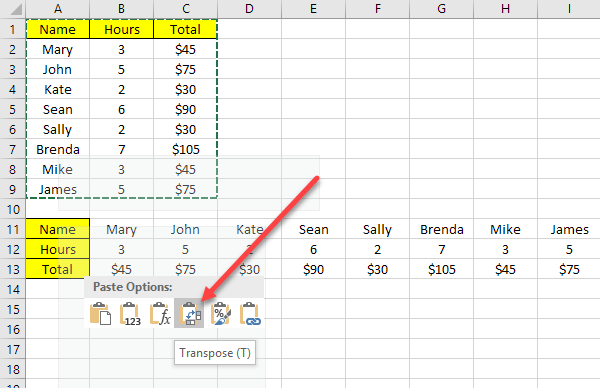
Task: Select row 10 header
Action: (x=13, y=209)
